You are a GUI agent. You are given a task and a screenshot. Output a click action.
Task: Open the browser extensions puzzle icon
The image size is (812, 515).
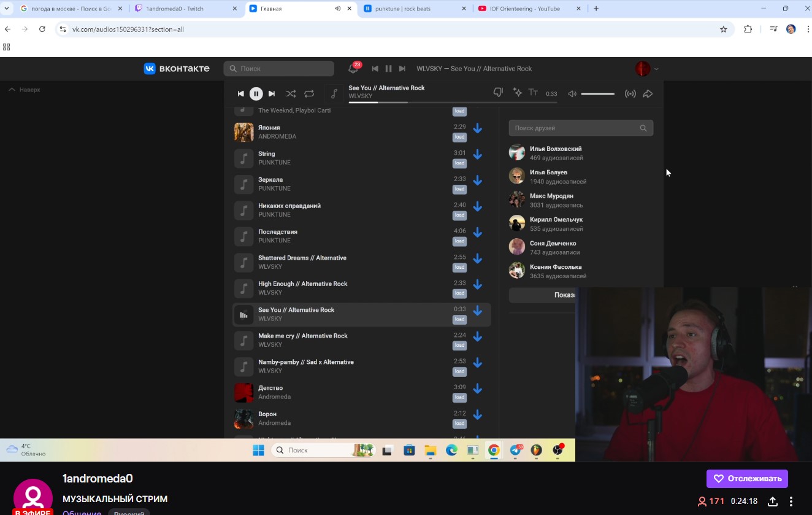[748, 29]
